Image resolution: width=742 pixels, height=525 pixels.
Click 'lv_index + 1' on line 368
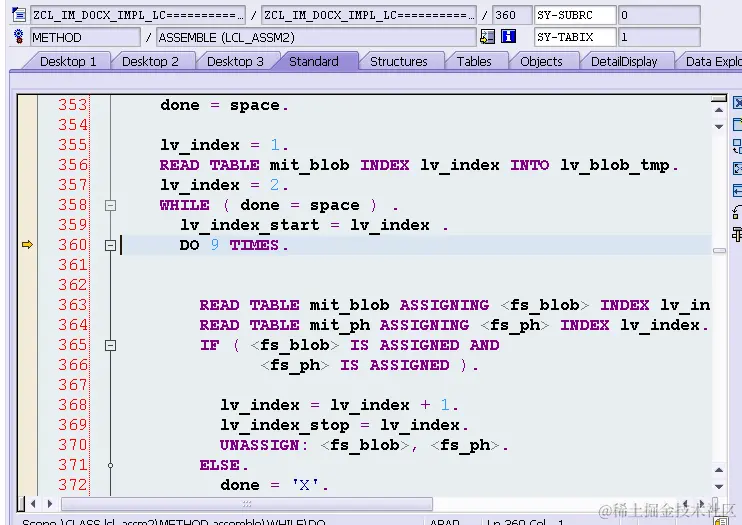coord(389,405)
